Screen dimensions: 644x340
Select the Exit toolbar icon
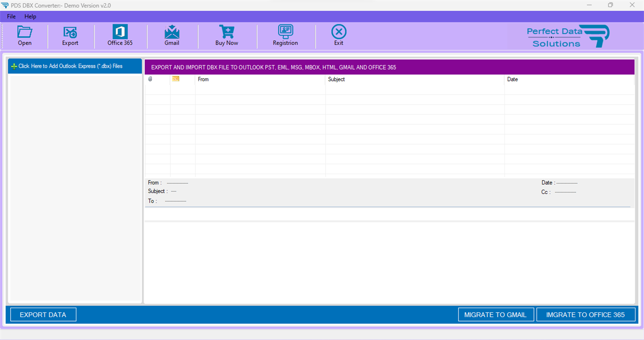[338, 35]
